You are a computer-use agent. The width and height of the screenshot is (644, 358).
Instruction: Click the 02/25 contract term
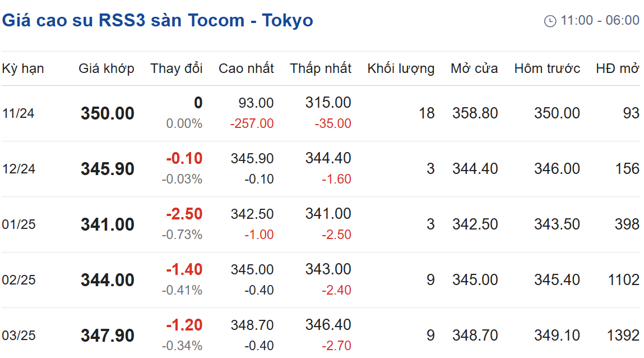(x=19, y=280)
